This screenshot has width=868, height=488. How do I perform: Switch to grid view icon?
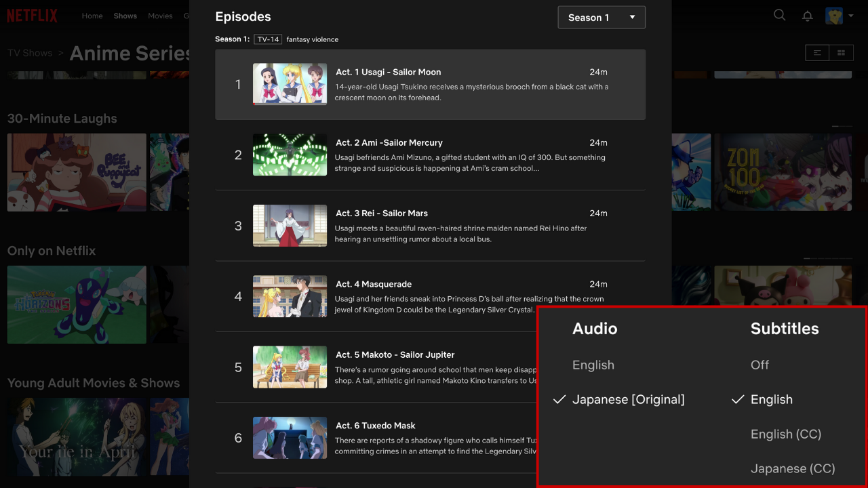(841, 53)
